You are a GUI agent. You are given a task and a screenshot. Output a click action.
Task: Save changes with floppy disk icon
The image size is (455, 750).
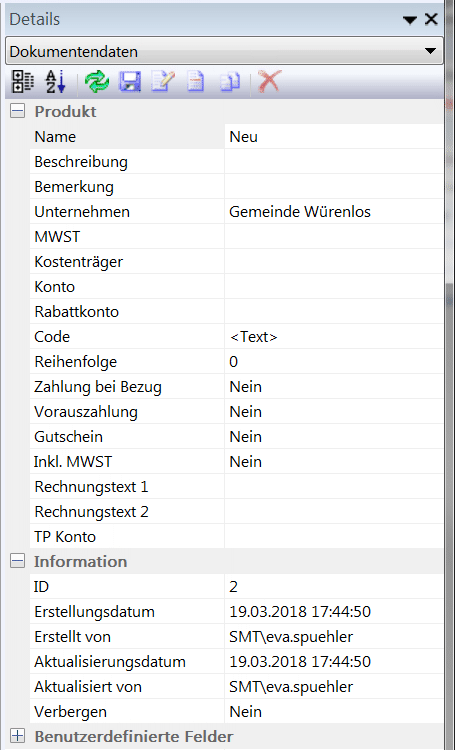pos(130,81)
